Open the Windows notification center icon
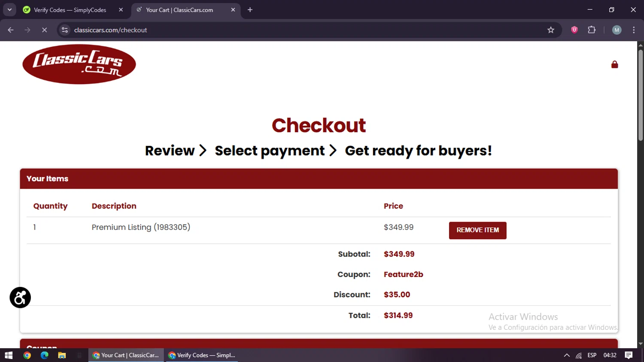 pos(629,355)
